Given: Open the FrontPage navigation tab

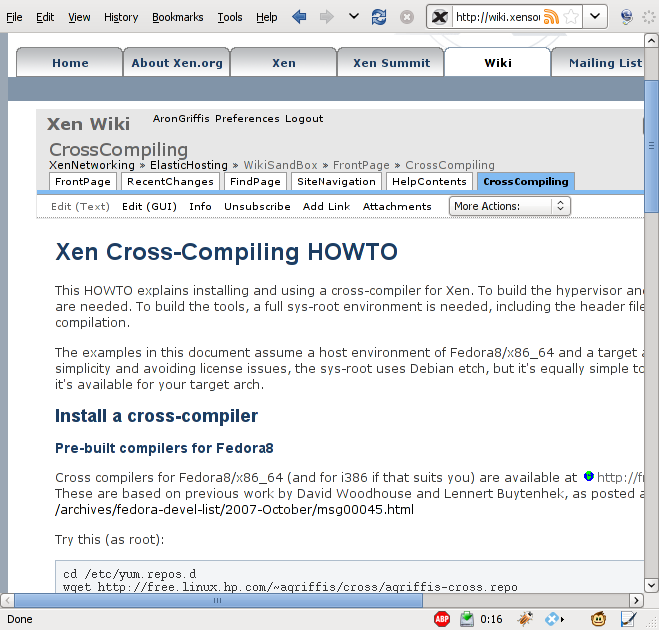Looking at the screenshot, I should (x=83, y=182).
